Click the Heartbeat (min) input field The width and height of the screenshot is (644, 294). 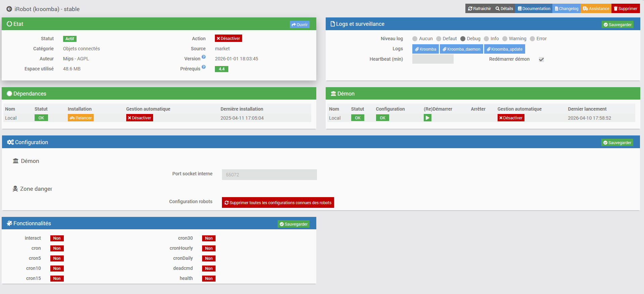click(x=433, y=59)
